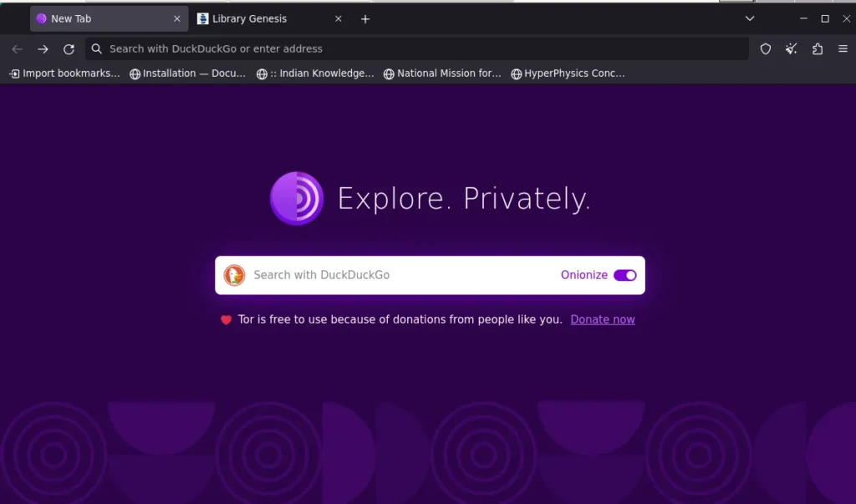Close the New Tab tab
The width and height of the screenshot is (856, 504).
177,18
